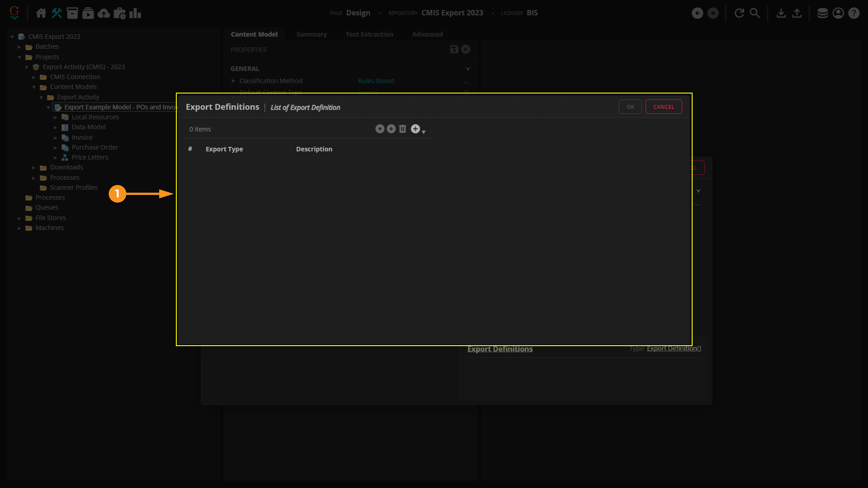Collapse the GENERAL section chevron
The width and height of the screenshot is (868, 488).
pyautogui.click(x=468, y=69)
